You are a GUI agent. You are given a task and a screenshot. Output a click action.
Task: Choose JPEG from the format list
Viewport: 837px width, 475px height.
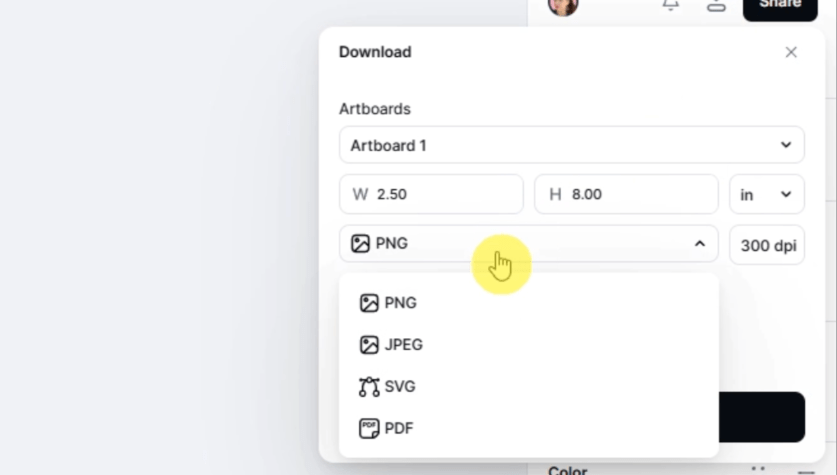click(x=404, y=345)
